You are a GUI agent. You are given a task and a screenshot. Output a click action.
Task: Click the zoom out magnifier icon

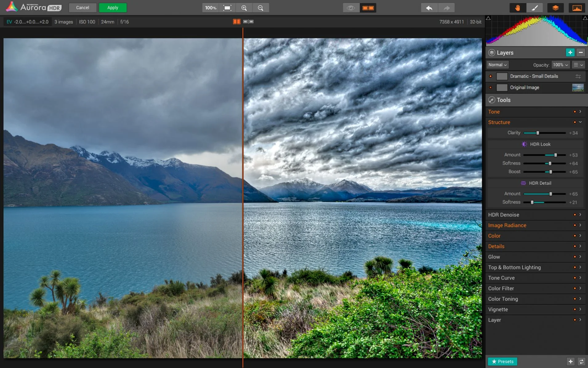click(x=260, y=8)
